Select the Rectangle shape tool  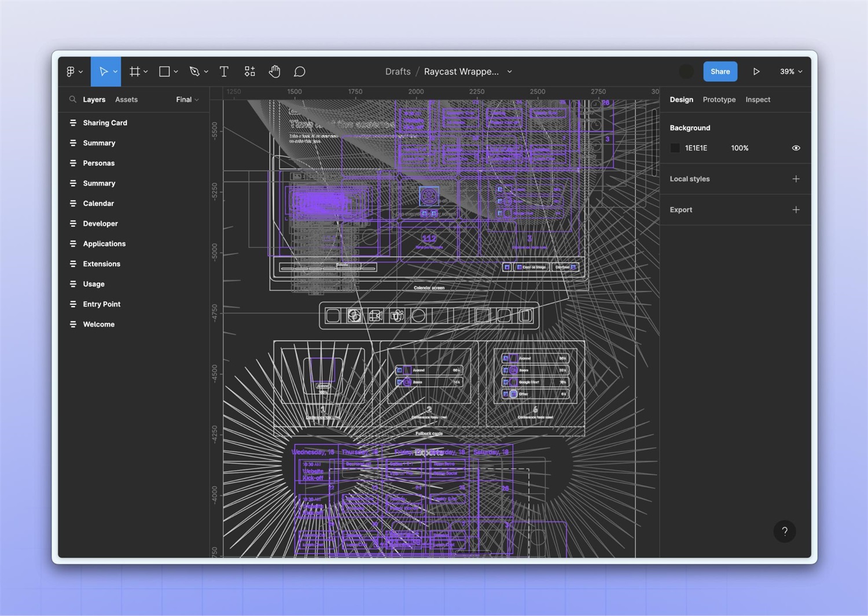(x=164, y=72)
